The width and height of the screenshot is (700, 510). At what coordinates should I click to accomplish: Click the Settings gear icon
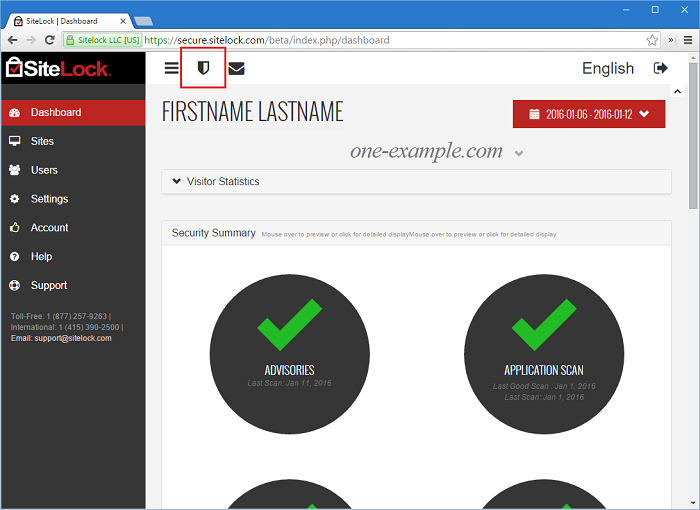[15, 199]
